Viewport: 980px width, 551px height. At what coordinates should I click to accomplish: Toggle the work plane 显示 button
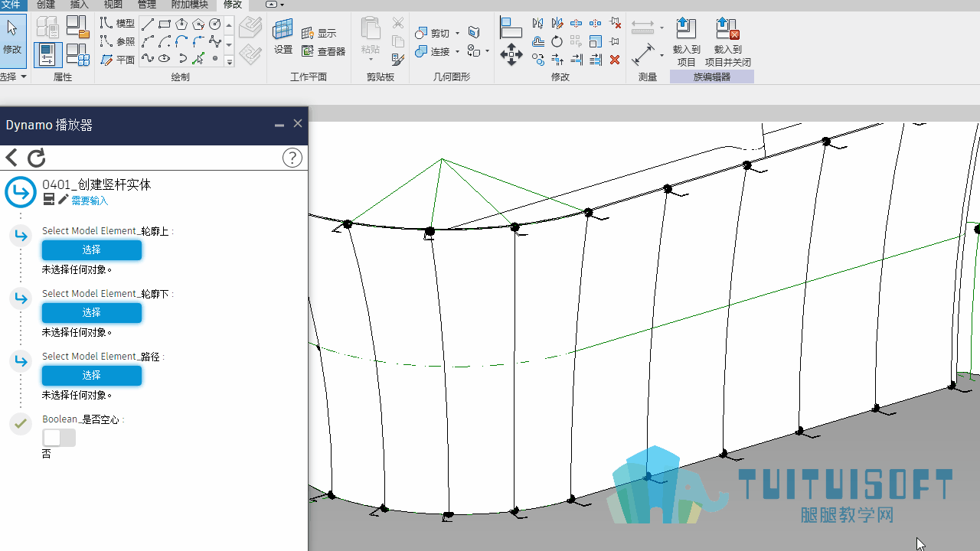(x=319, y=33)
